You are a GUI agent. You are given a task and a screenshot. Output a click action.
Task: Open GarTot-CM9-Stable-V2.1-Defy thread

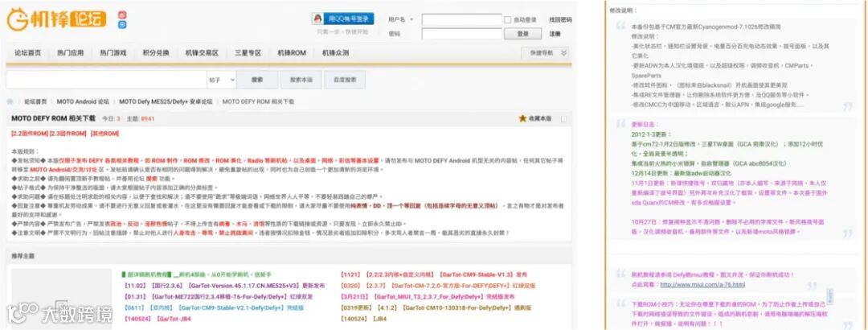tap(215, 307)
